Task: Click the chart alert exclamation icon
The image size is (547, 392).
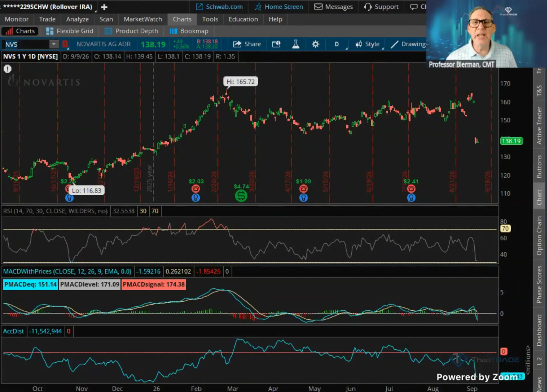Action: pyautogui.click(x=7, y=69)
